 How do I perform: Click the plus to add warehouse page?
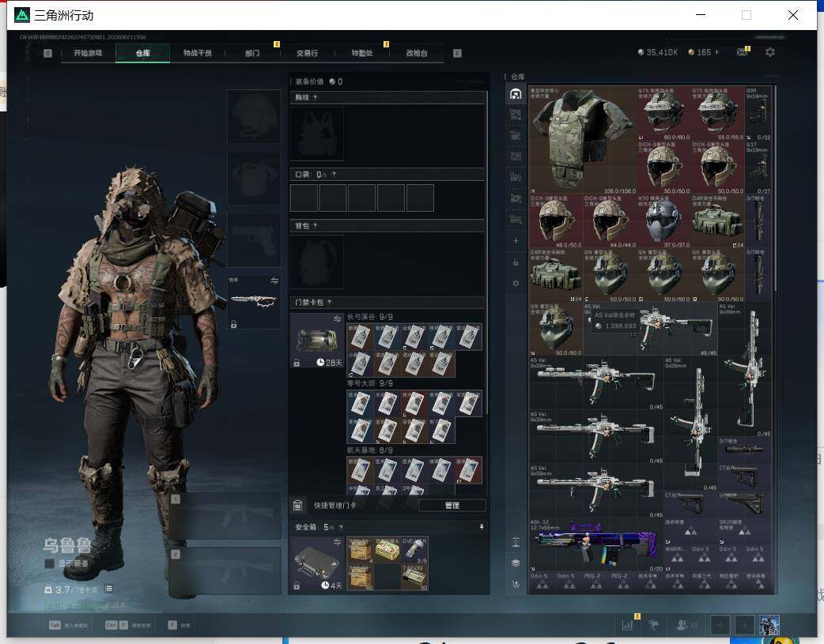point(516,240)
